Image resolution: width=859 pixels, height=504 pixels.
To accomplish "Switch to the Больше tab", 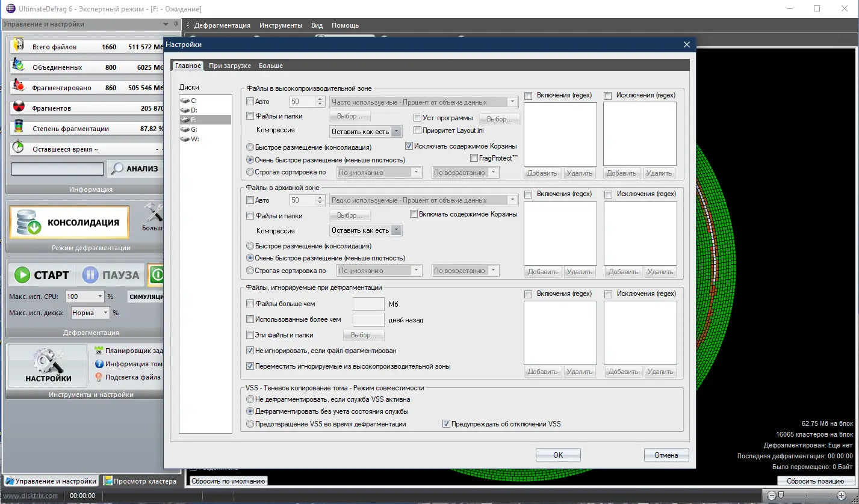I will click(271, 66).
